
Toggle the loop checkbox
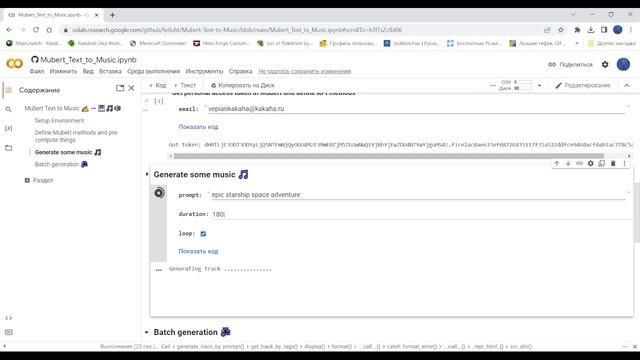[x=203, y=234]
